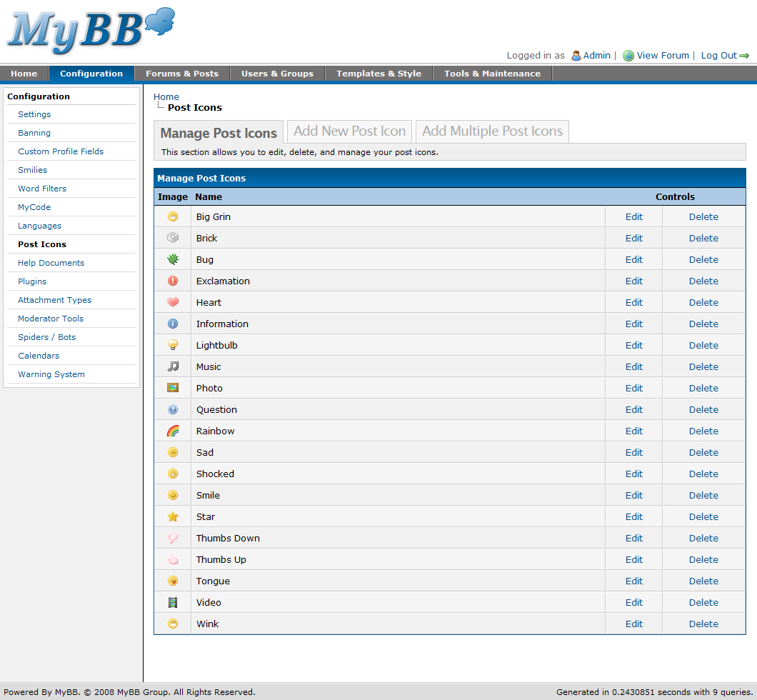Delete the Wink post icon
757x700 pixels.
click(703, 624)
